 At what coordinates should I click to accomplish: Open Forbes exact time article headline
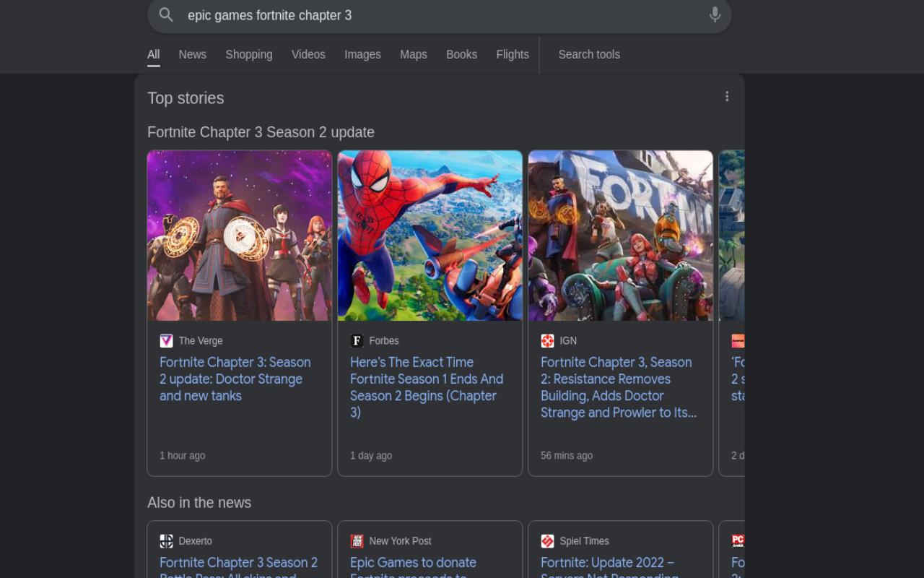pyautogui.click(x=427, y=387)
